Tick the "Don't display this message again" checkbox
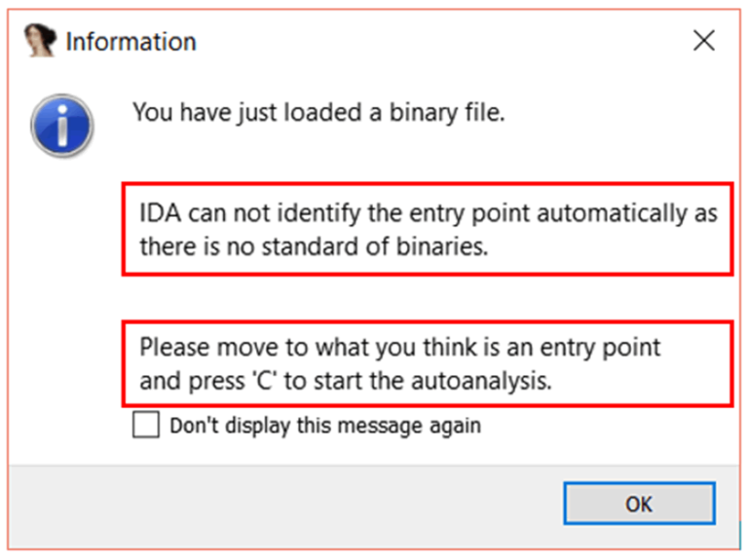 [x=146, y=426]
